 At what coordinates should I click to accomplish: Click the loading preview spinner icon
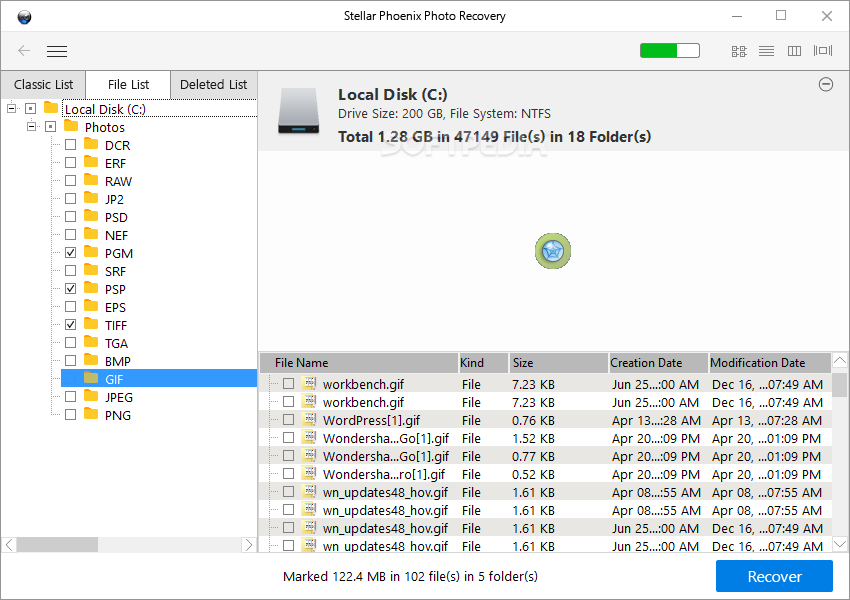click(x=553, y=251)
